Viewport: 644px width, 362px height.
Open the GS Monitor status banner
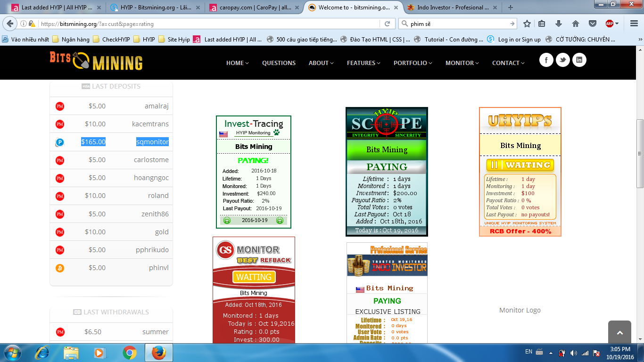pyautogui.click(x=254, y=290)
